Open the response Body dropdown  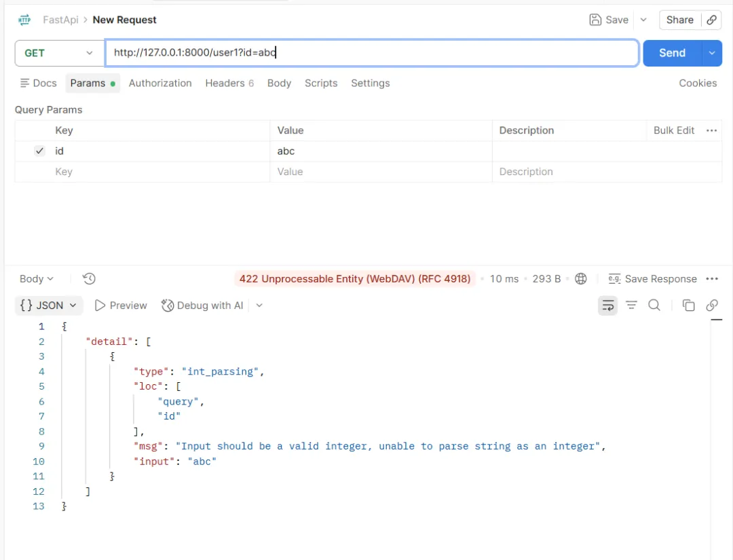37,278
